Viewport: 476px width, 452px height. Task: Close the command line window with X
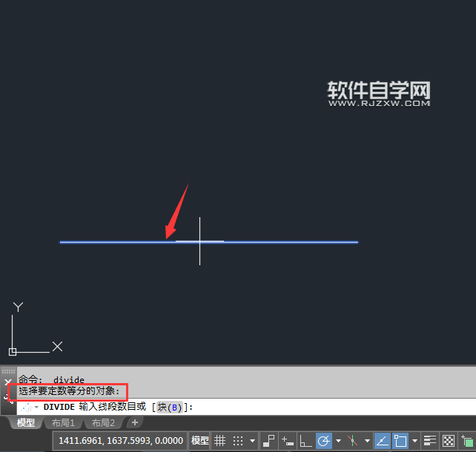(8, 382)
